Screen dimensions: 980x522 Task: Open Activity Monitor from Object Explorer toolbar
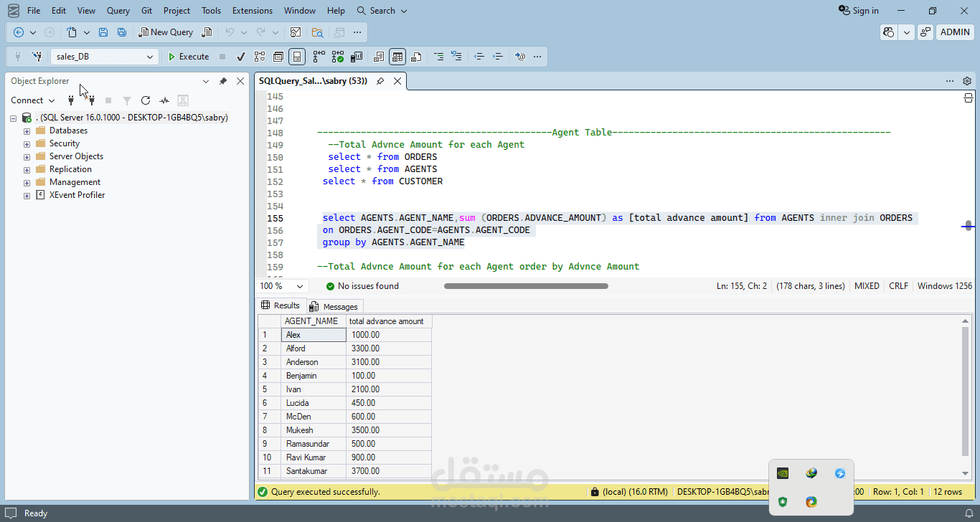(164, 100)
